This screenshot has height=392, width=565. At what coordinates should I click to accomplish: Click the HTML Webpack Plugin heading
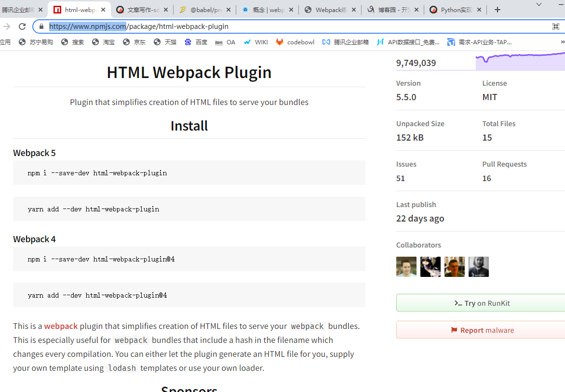(x=189, y=72)
